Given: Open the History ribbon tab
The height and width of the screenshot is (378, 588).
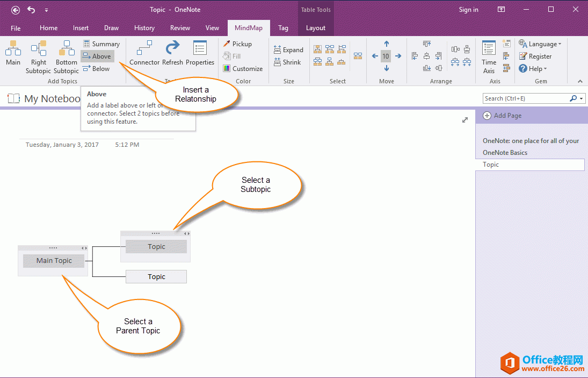Looking at the screenshot, I should [x=144, y=27].
